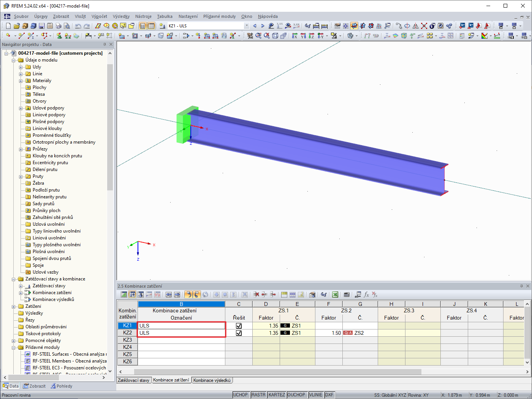Uncheck Řešit checkbox for KZ2

239,333
